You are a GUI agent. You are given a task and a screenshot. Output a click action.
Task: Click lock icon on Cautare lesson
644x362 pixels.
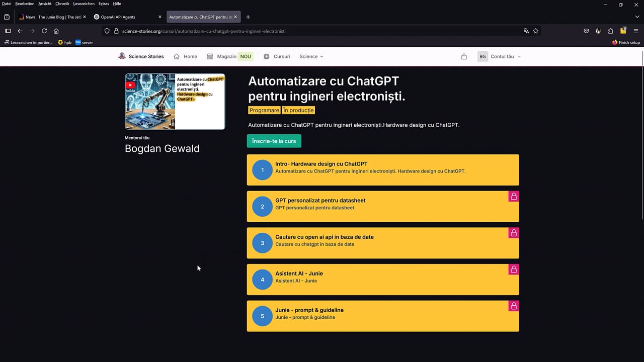(x=514, y=233)
